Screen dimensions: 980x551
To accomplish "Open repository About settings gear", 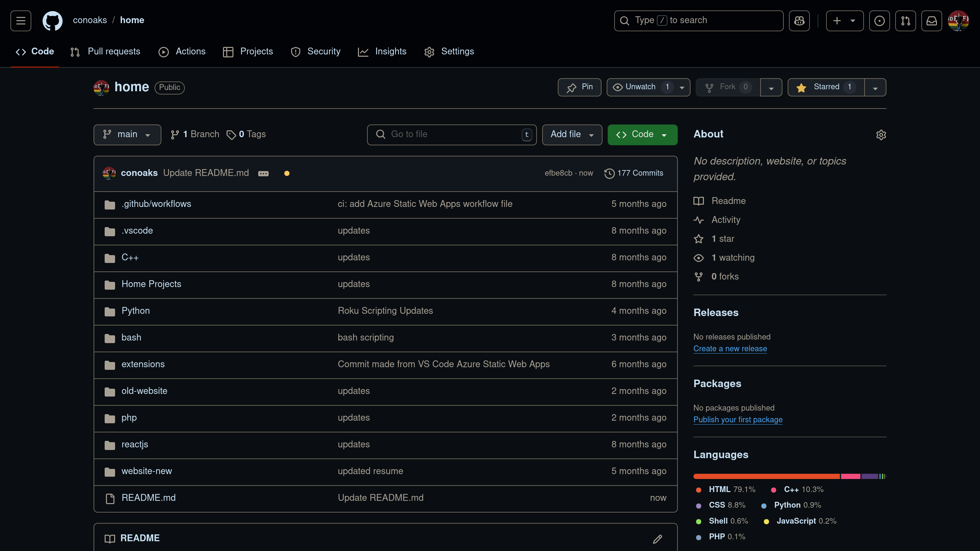I will [x=881, y=135].
